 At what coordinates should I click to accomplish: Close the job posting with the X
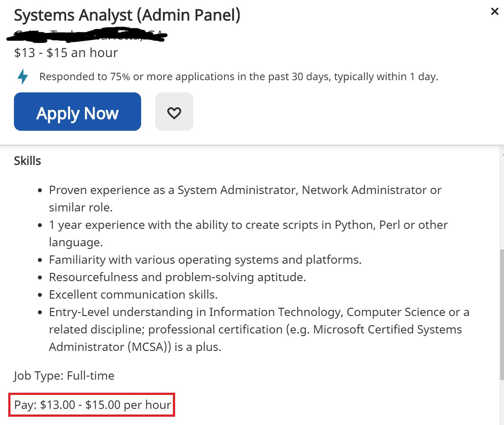click(494, 12)
